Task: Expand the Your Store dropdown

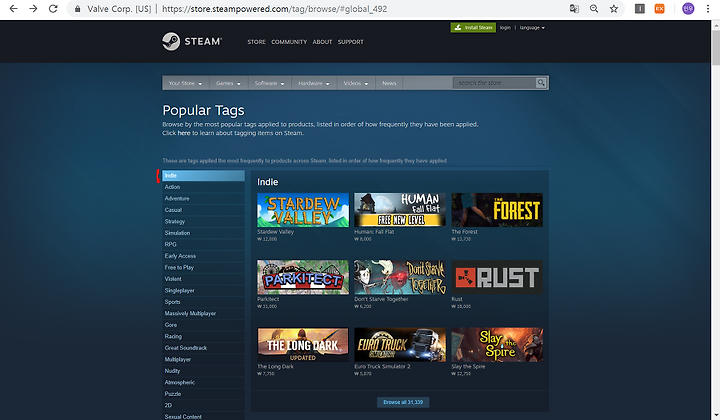Action: point(186,83)
